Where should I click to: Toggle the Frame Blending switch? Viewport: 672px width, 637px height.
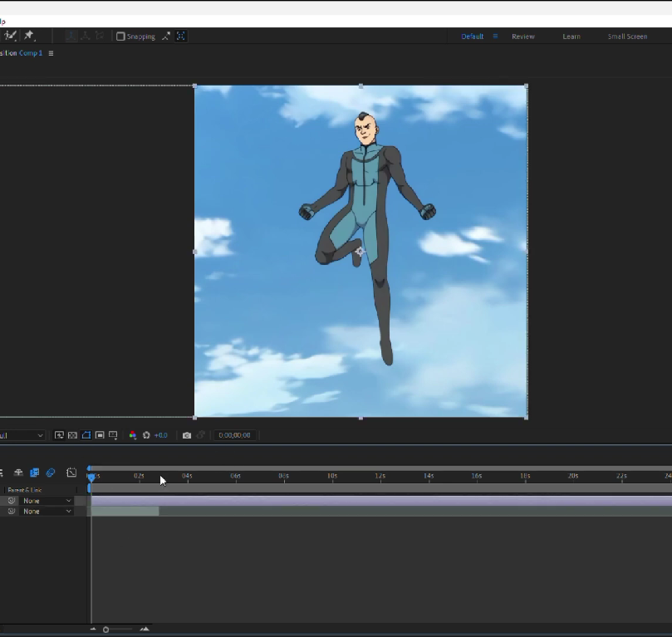[x=34, y=473]
